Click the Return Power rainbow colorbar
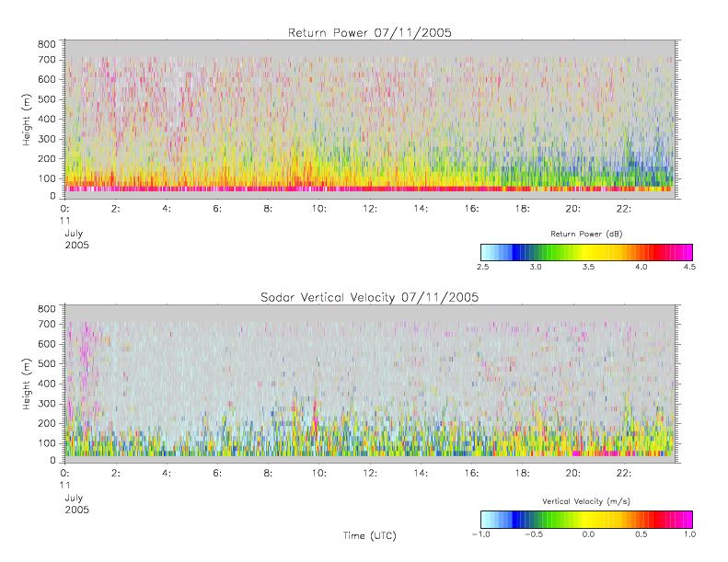Viewport: 728px width, 562px height. click(x=586, y=252)
